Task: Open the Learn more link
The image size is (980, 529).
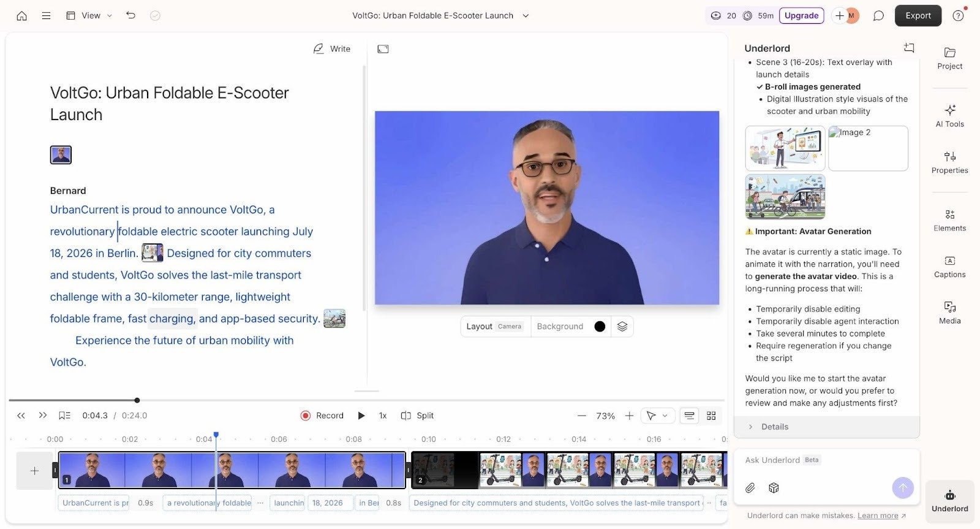Action: (881, 516)
